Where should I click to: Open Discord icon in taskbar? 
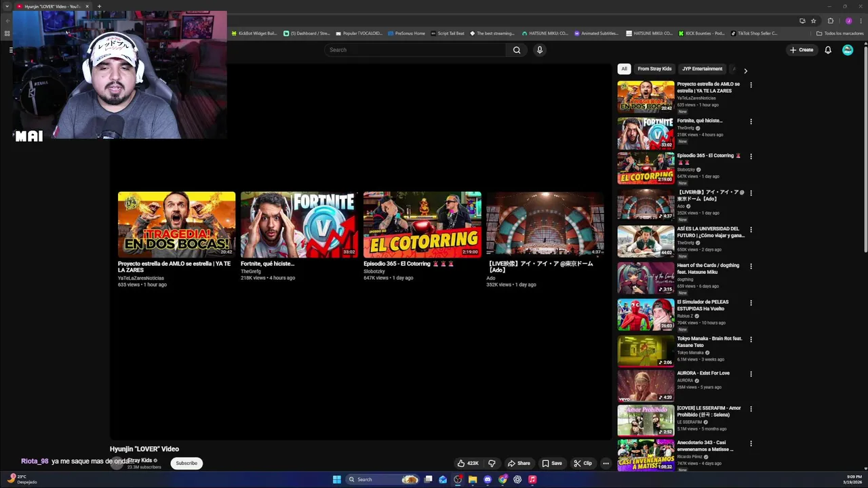tap(488, 479)
